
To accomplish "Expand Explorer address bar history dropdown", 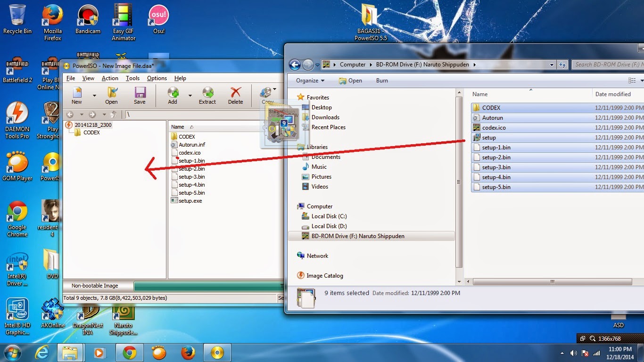I will pyautogui.click(x=552, y=65).
